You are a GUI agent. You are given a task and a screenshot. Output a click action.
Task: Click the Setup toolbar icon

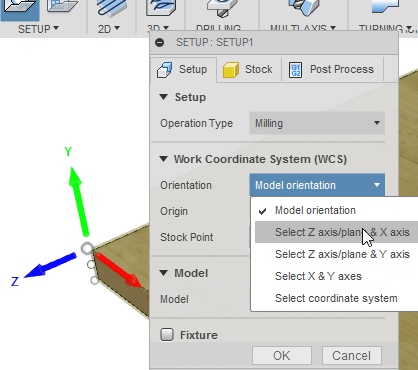[x=20, y=9]
